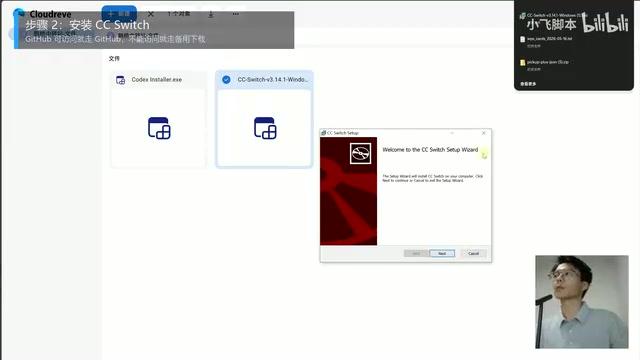Click the greyed-out Back button in the setup wizard
Image resolution: width=640 pixels, height=360 pixels.
coord(416,253)
